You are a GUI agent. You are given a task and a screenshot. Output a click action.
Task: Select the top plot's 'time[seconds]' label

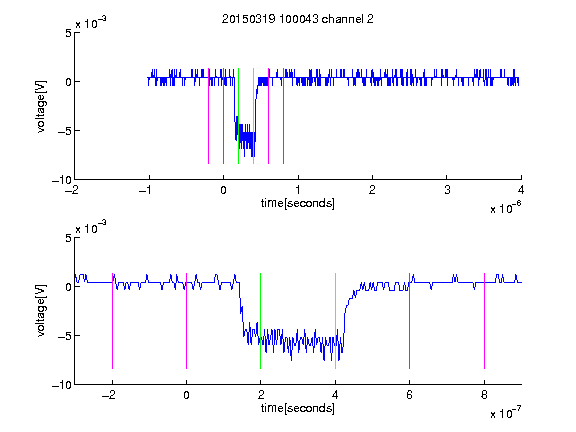(x=298, y=203)
